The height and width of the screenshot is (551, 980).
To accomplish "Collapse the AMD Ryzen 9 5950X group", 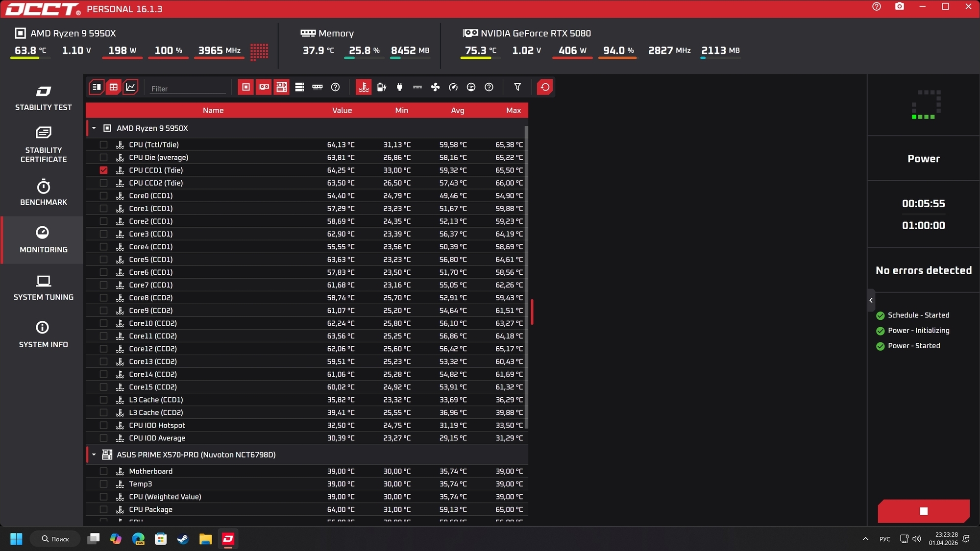I will [x=94, y=128].
